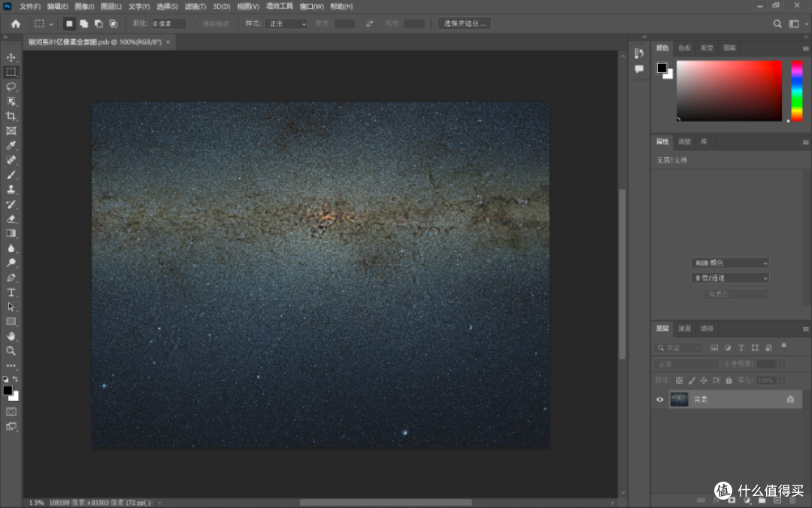The width and height of the screenshot is (812, 508).
Task: Click the 选择并遮住 button
Action: click(465, 23)
